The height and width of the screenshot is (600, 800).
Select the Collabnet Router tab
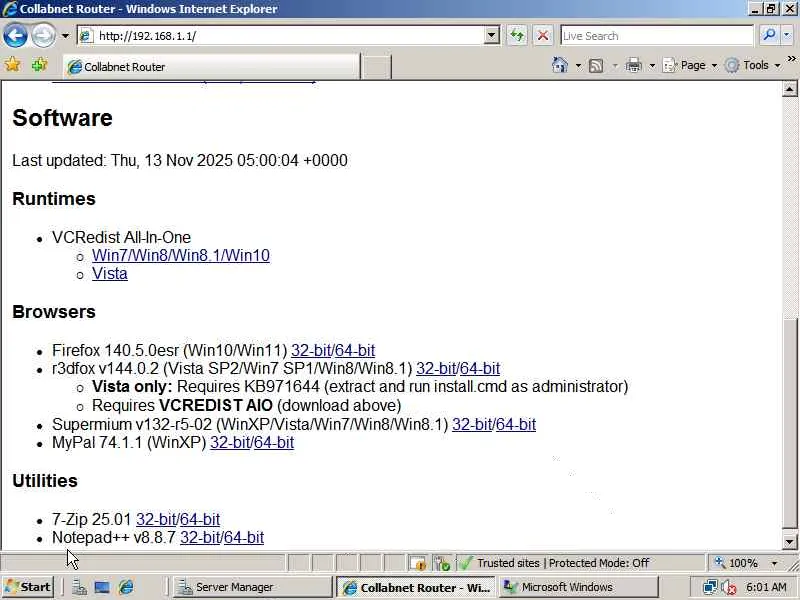tap(211, 67)
